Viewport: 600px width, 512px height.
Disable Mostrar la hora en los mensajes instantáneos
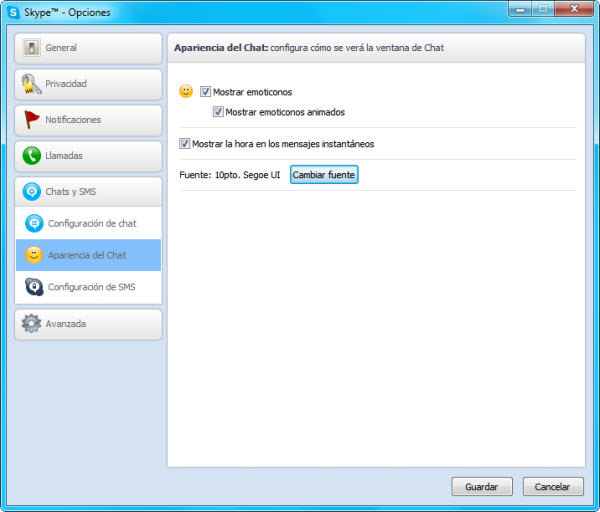(184, 143)
